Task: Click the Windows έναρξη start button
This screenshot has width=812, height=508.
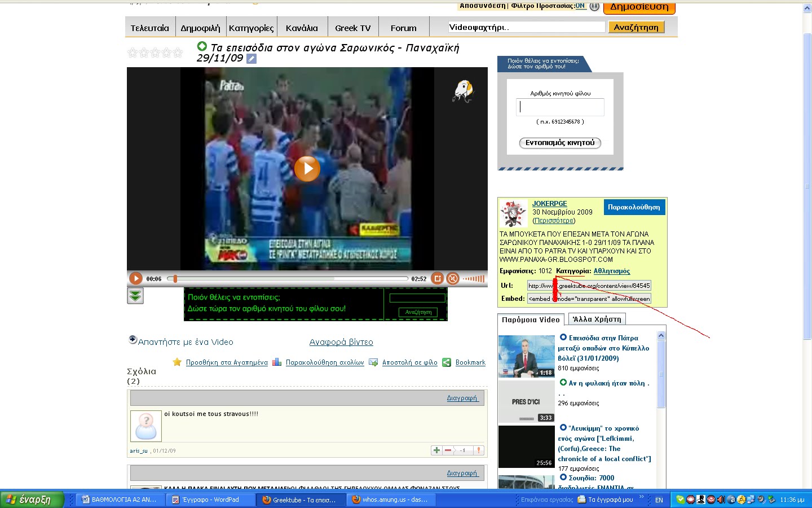Action: point(32,500)
